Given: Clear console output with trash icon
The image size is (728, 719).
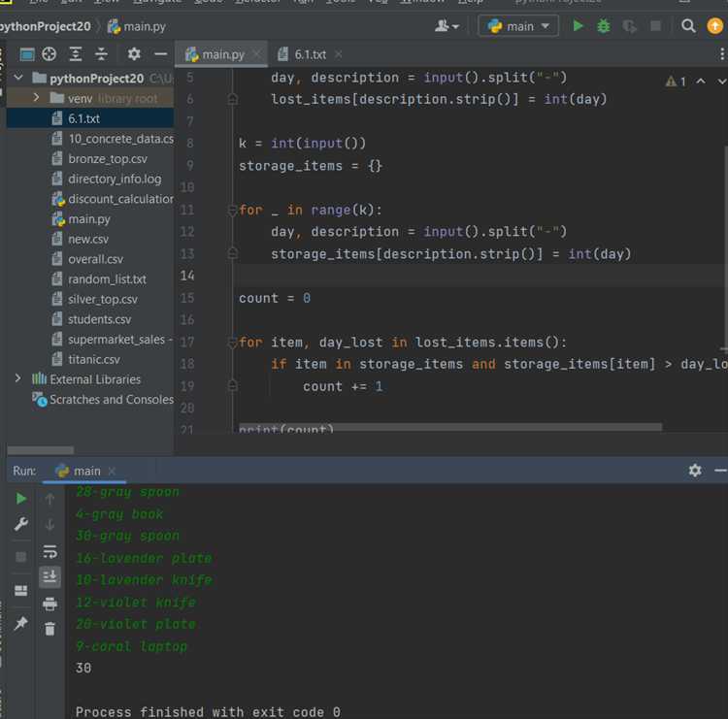Looking at the screenshot, I should click(50, 629).
